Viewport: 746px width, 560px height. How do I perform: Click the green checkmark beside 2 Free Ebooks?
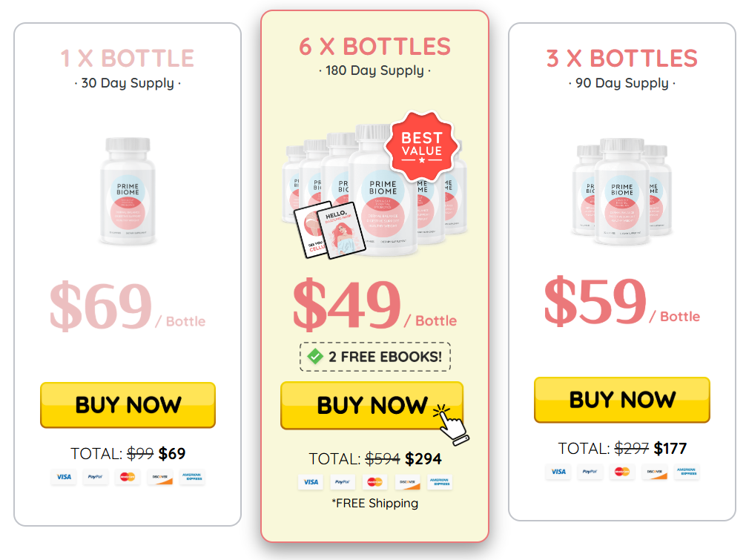coord(315,356)
